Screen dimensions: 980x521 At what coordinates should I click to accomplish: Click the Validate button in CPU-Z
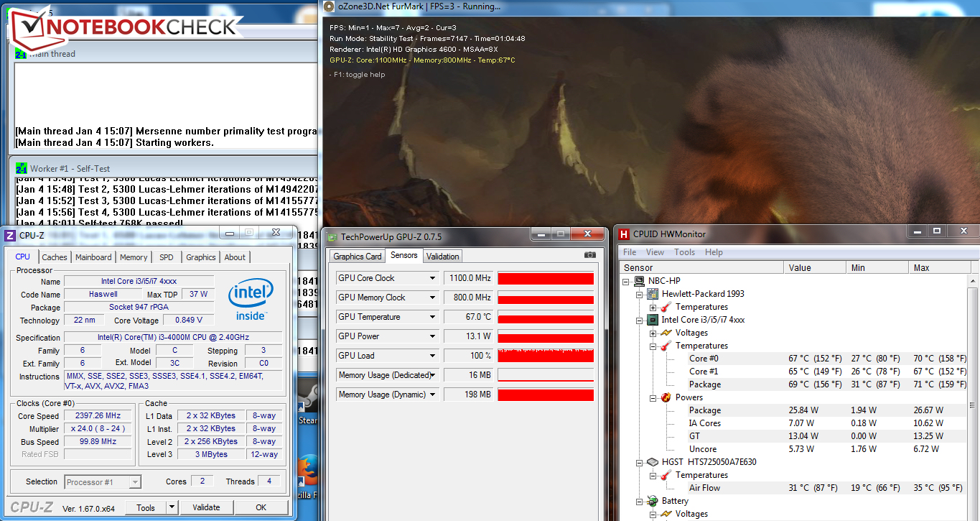click(206, 507)
